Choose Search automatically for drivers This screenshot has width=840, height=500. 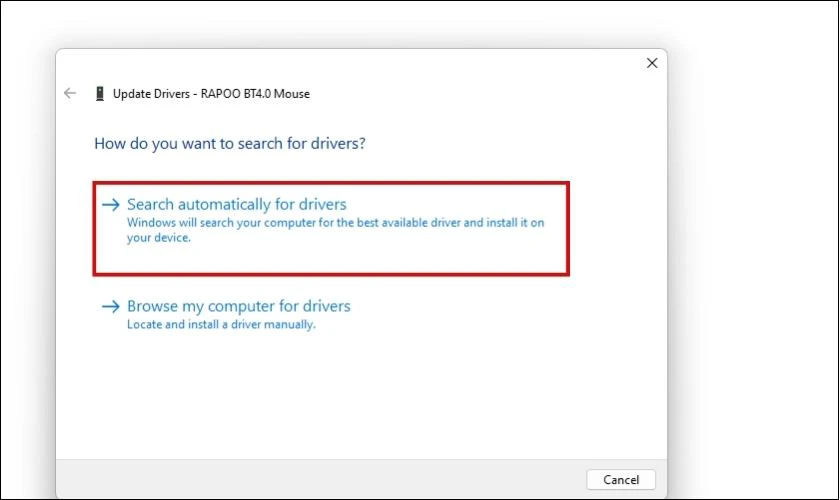point(331,229)
